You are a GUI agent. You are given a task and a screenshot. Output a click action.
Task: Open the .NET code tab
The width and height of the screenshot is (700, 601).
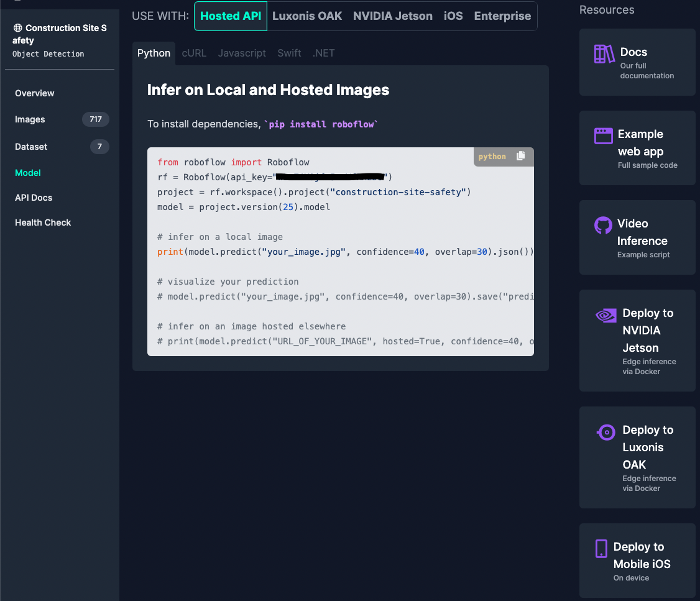pos(323,53)
